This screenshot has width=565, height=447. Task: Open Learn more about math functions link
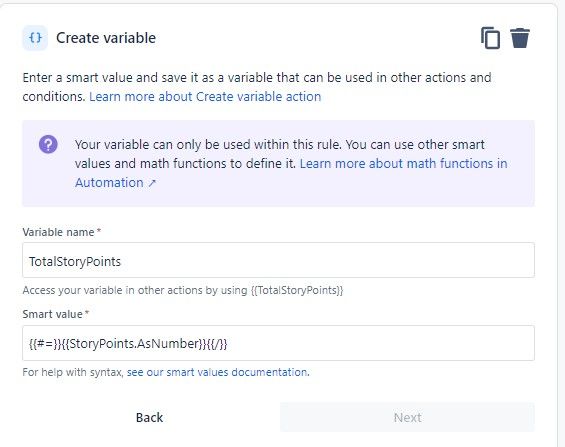(x=291, y=173)
